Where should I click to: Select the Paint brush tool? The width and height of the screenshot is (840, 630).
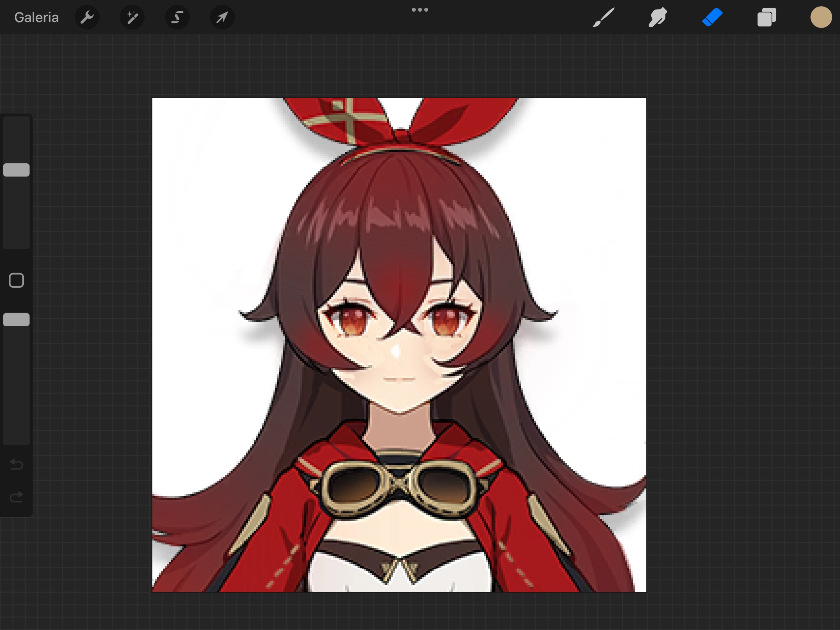(604, 17)
